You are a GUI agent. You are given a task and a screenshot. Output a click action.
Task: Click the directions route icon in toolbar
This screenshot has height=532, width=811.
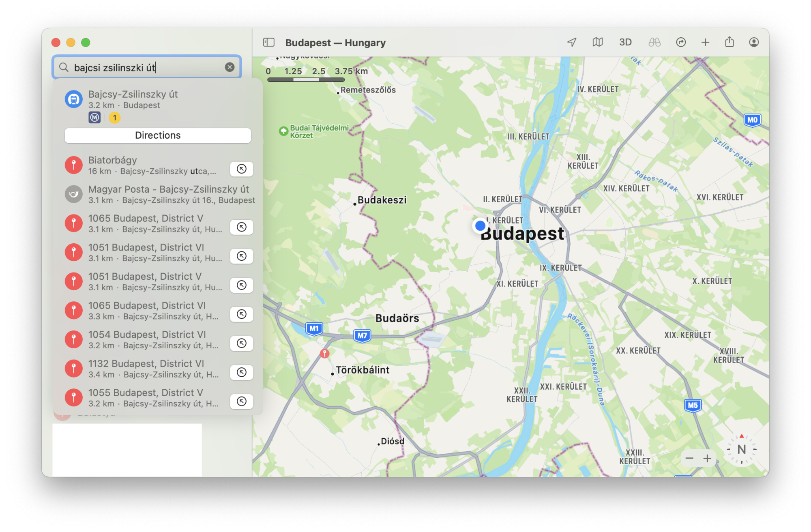point(681,42)
